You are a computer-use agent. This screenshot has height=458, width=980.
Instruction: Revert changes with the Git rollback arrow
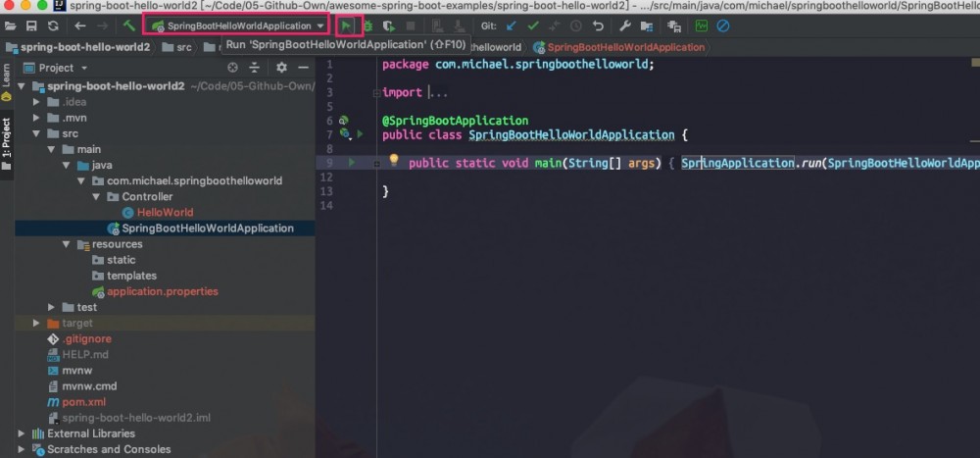[x=598, y=26]
